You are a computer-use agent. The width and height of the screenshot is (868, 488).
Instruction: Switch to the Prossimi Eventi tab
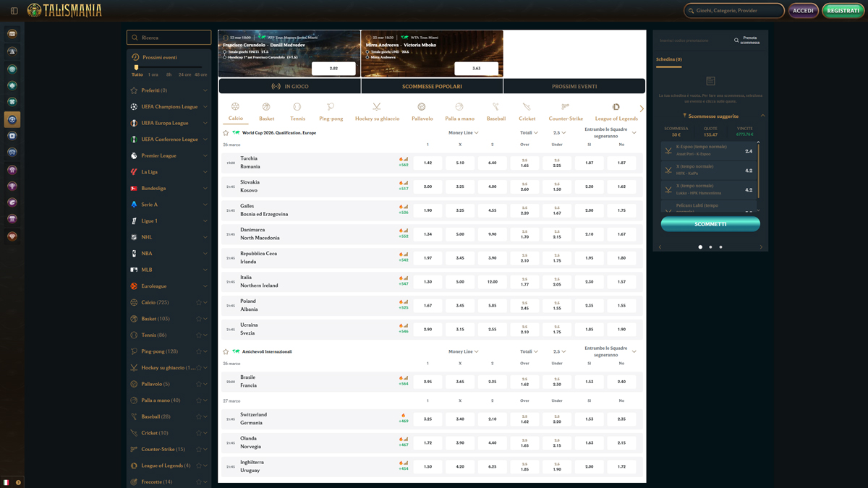point(574,87)
